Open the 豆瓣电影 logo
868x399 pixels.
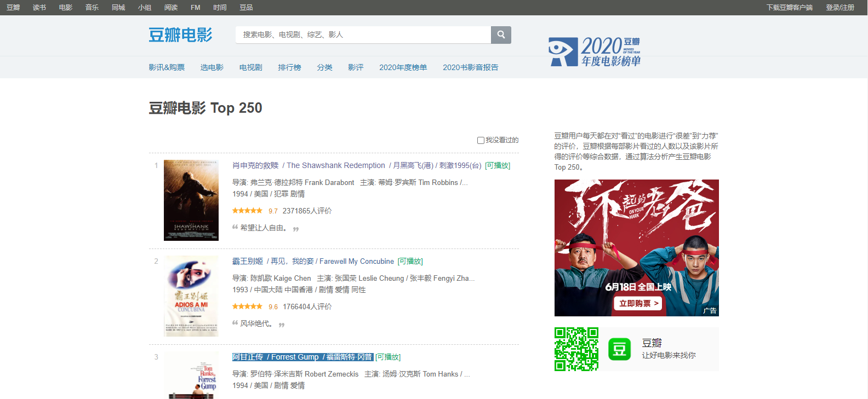point(180,35)
